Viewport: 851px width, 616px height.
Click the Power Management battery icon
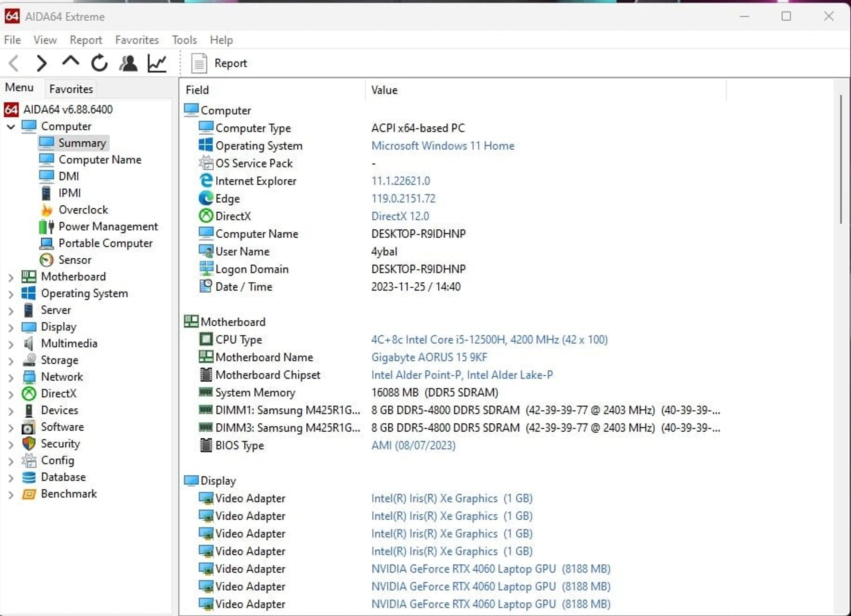46,226
